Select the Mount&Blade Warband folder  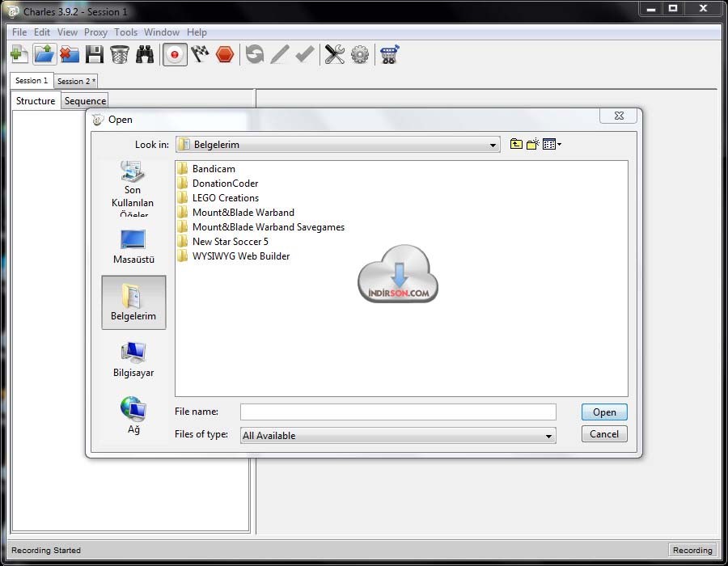coord(236,213)
